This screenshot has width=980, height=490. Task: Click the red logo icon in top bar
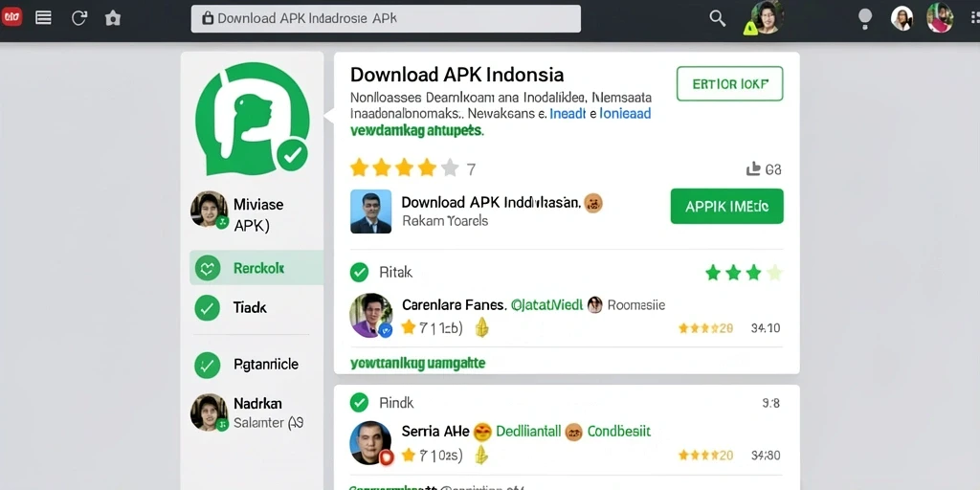pyautogui.click(x=11, y=17)
